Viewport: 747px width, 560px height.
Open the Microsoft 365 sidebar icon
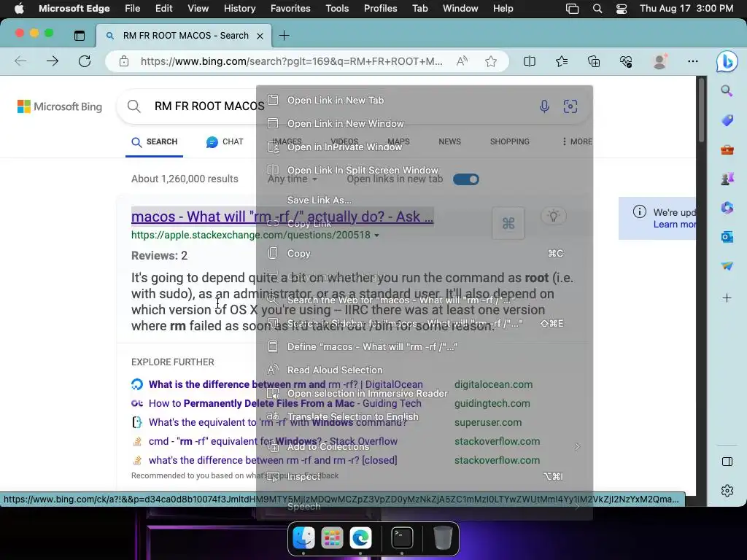[x=727, y=208]
